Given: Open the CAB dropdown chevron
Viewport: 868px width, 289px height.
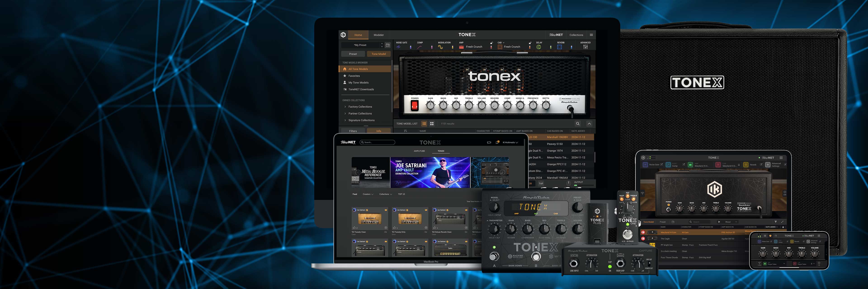Looking at the screenshot, I should tap(503, 43).
